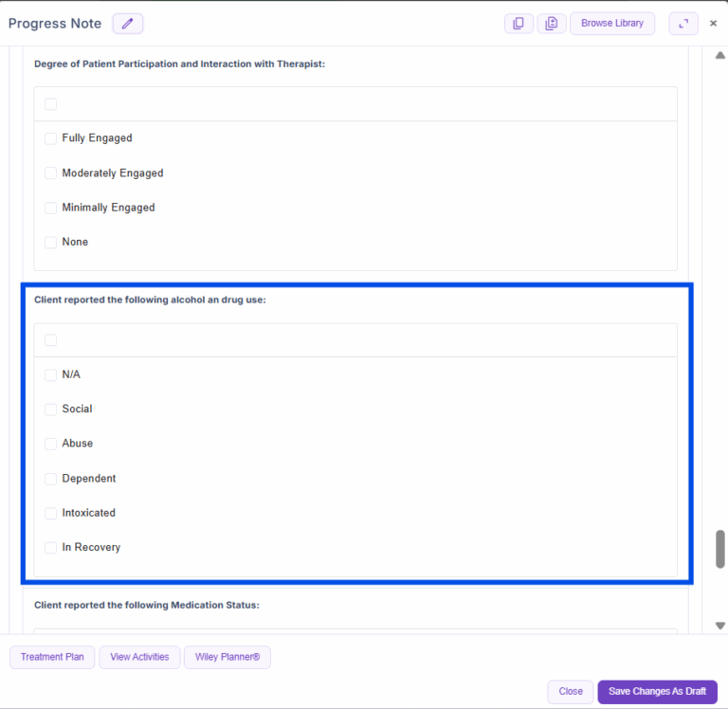
Task: Click the pencil edit icon beside Progress Note
Action: (127, 24)
